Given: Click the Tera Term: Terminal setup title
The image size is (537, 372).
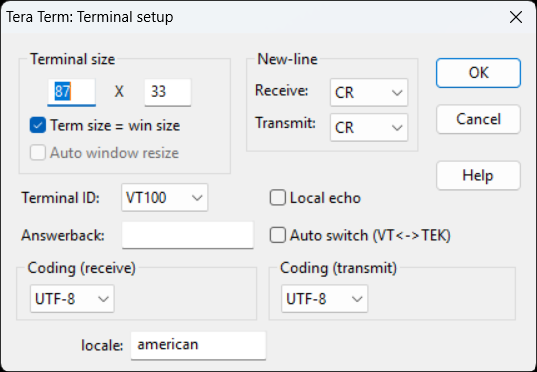Looking at the screenshot, I should tap(90, 17).
